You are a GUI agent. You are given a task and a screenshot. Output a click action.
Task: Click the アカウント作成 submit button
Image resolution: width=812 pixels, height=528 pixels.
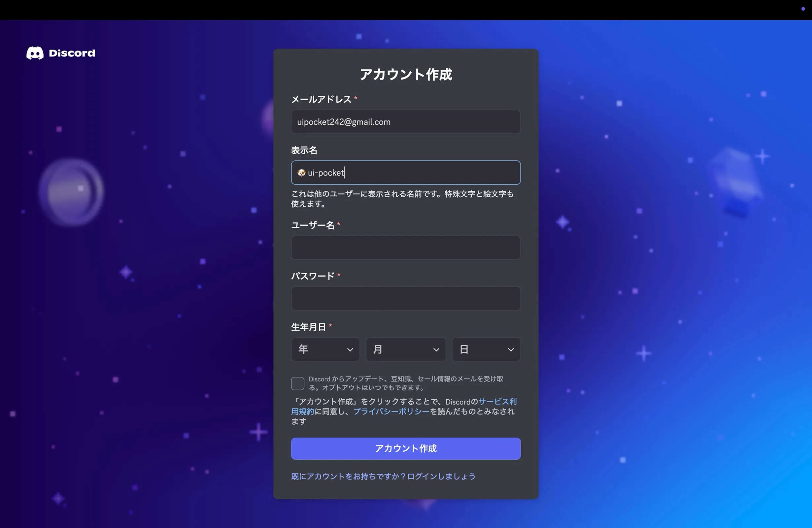(406, 448)
